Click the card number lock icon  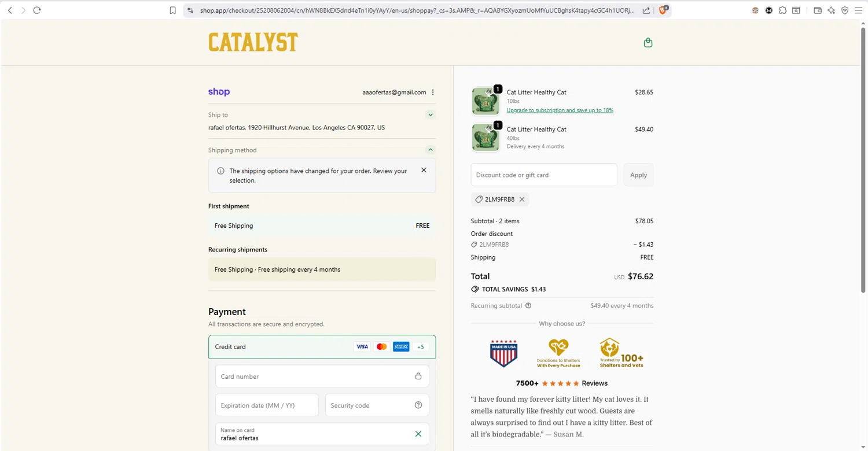tap(418, 376)
